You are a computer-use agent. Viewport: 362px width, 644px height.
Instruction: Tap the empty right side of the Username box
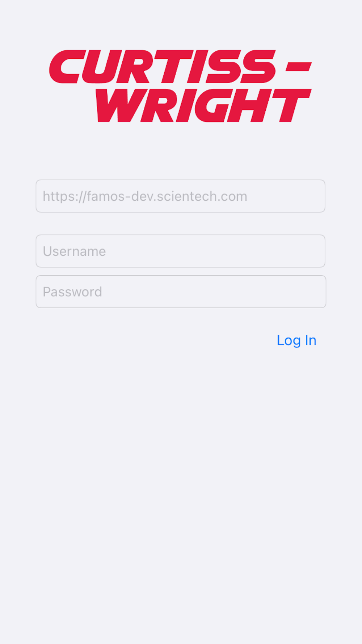[253, 251]
